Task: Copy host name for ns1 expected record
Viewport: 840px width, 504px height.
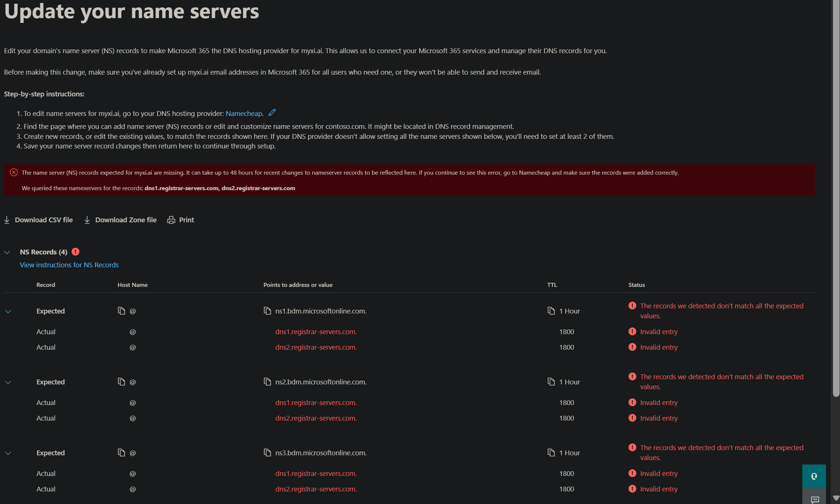Action: pos(121,311)
